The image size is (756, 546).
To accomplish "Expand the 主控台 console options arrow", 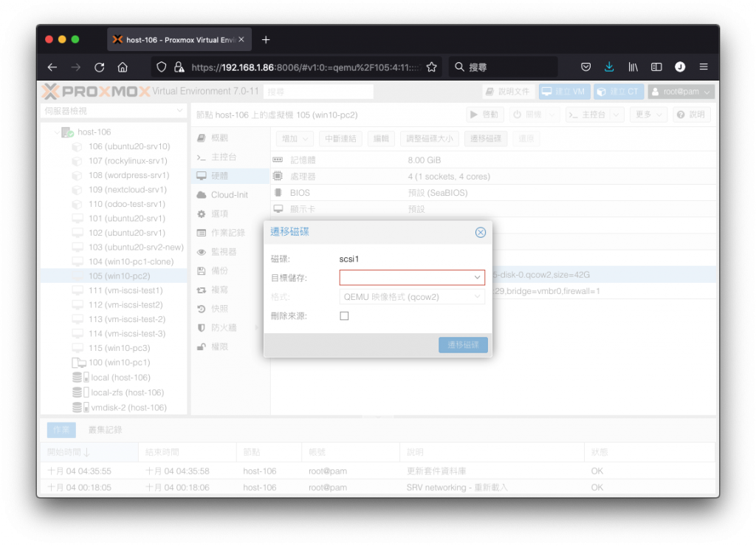I will click(616, 115).
